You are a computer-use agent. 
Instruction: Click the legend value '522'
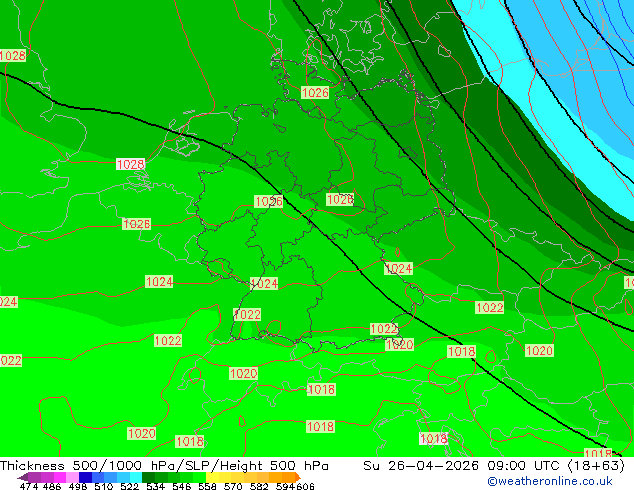tap(129, 486)
